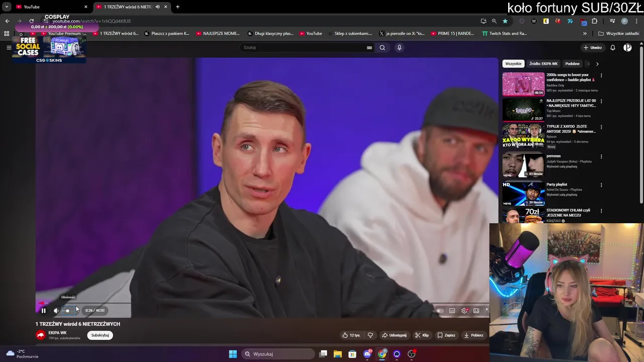This screenshot has height=362, width=644.
Task: Pause the video with the pause button
Action: [43, 311]
